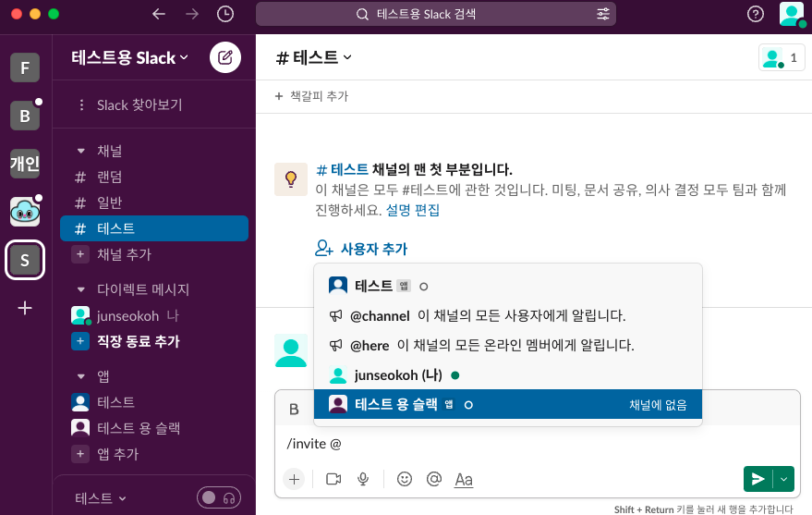The height and width of the screenshot is (515, 812).
Task: Open the 테스트용 Slack workspace menu
Action: [x=129, y=57]
